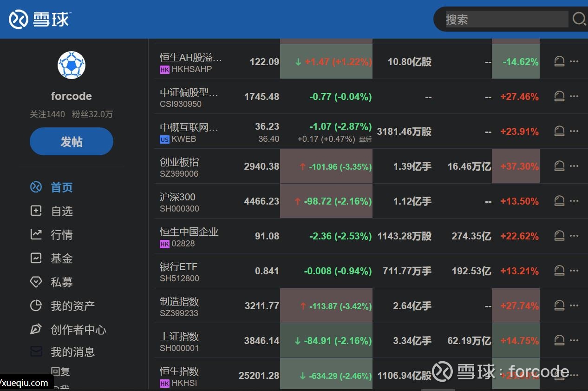Click 上证指数 price 3846.14

[x=262, y=340]
